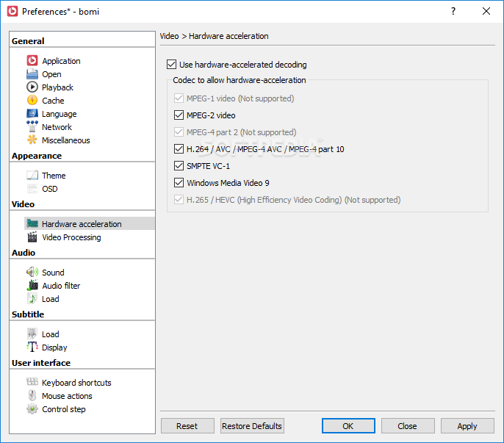Open the Theme appearance page
This screenshot has height=443, width=504.
point(54,176)
